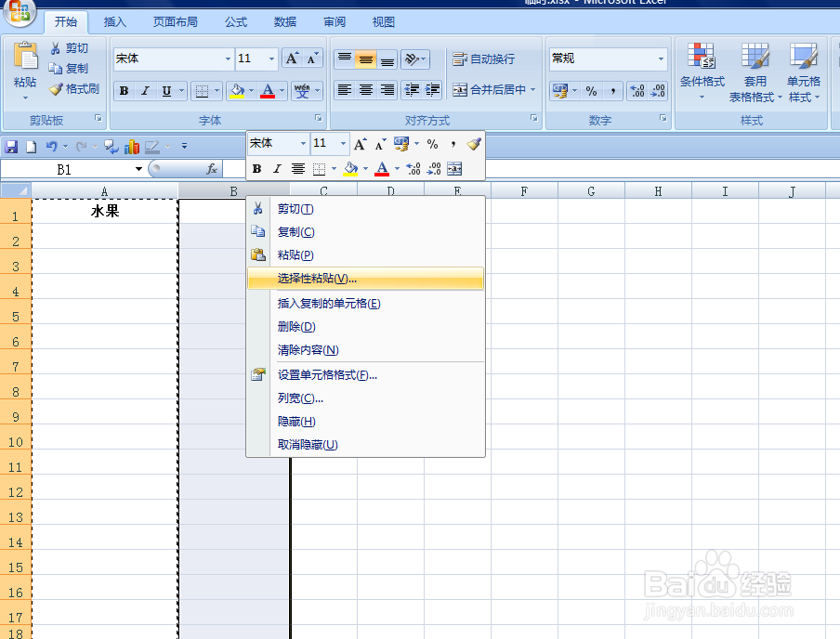Toggle Italic in the ribbon font group
The width and height of the screenshot is (840, 639).
145,91
